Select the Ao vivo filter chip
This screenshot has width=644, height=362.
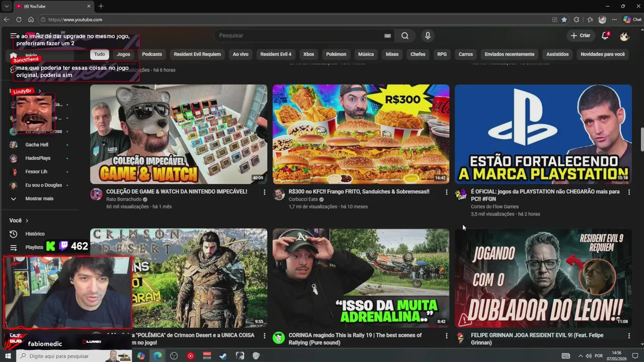point(240,54)
